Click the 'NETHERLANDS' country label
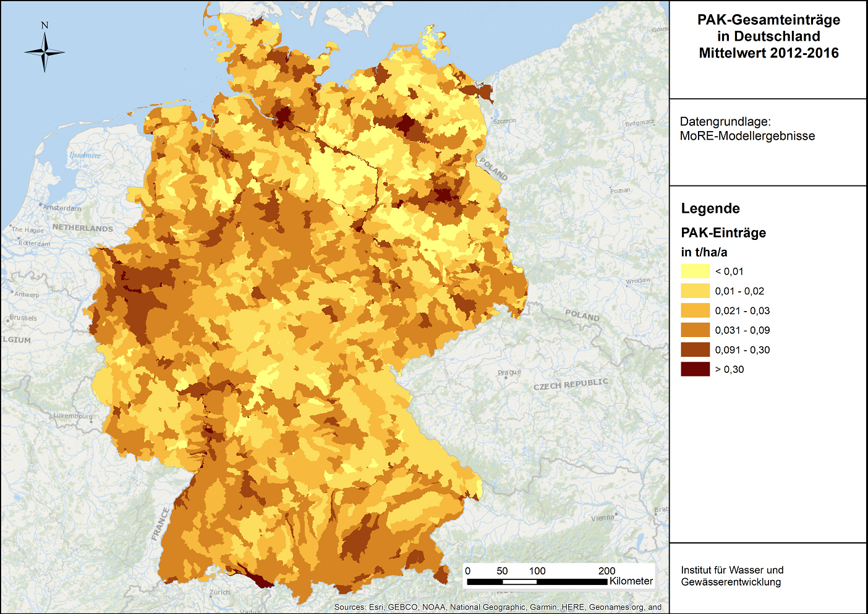The height and width of the screenshot is (614, 868). tap(82, 228)
